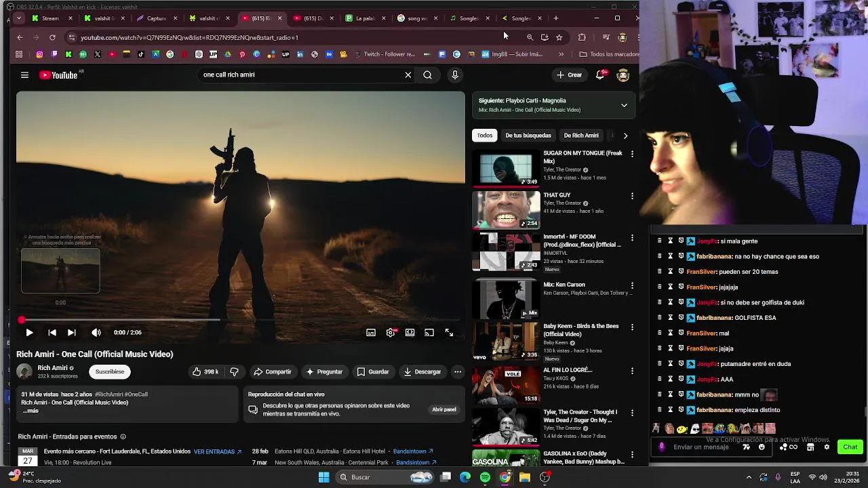The width and height of the screenshot is (868, 488).
Task: Switch to the 'song wr' Google tab
Action: (x=418, y=18)
